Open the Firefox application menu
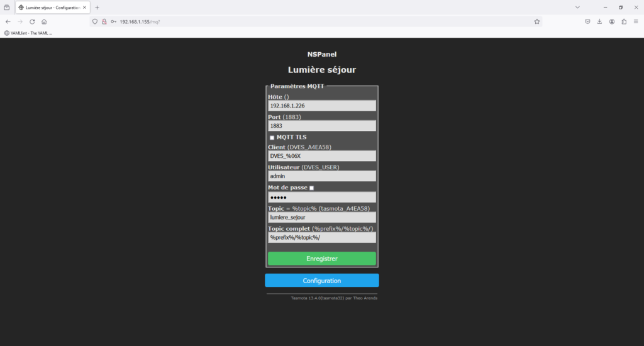Viewport: 644px width, 346px height. click(x=636, y=22)
